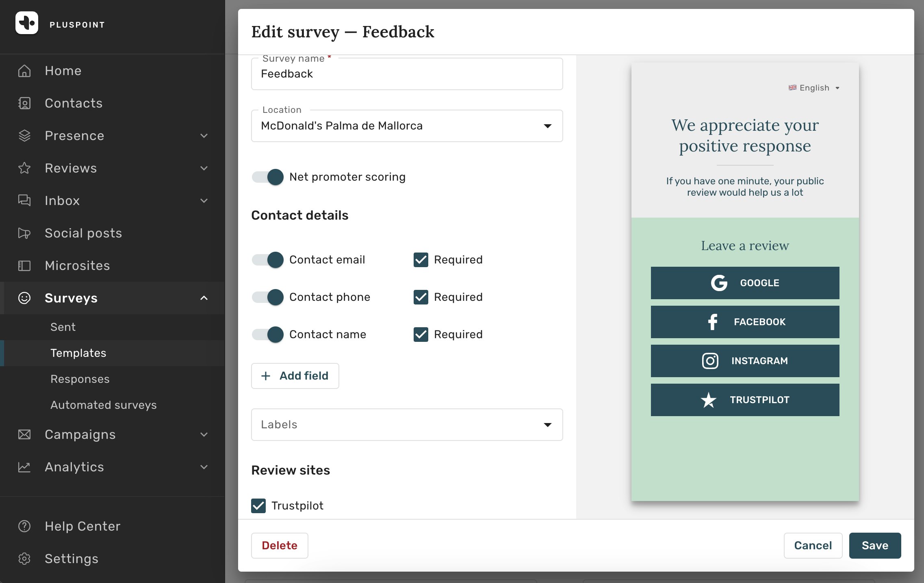
Task: Click the Home house icon
Action: click(24, 71)
